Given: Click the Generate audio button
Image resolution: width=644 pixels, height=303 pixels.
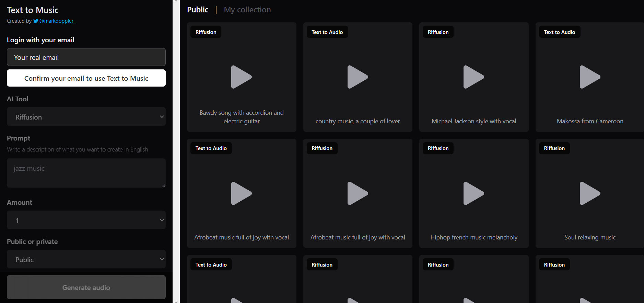Looking at the screenshot, I should click(86, 287).
